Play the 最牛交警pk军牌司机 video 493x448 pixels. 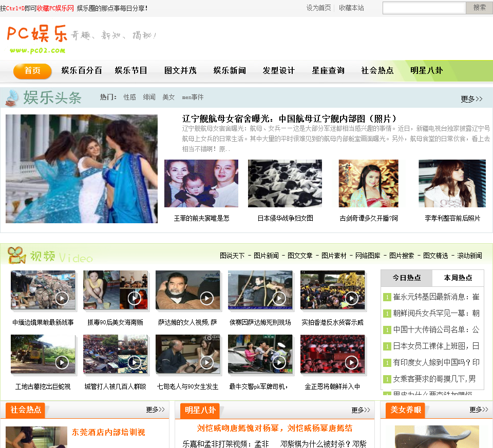point(260,354)
